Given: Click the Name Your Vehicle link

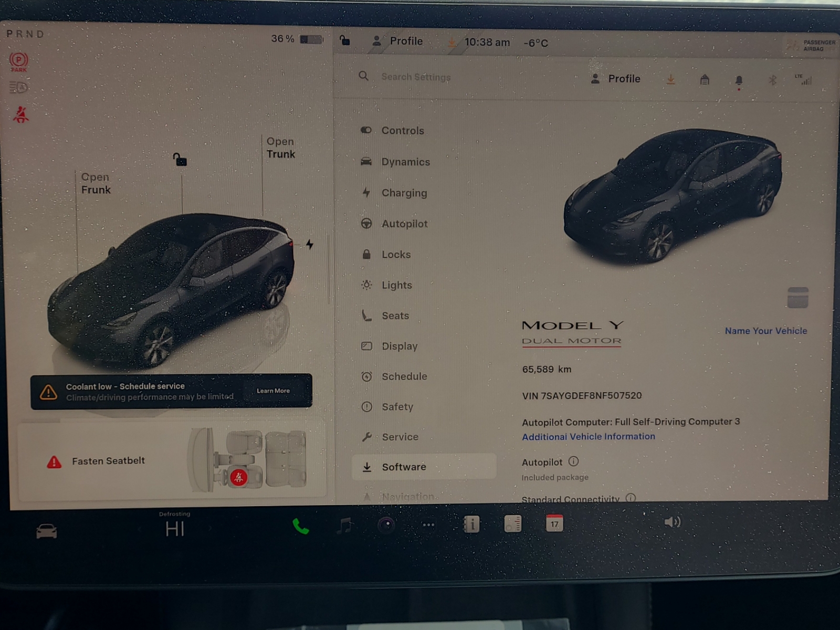Looking at the screenshot, I should [x=765, y=331].
